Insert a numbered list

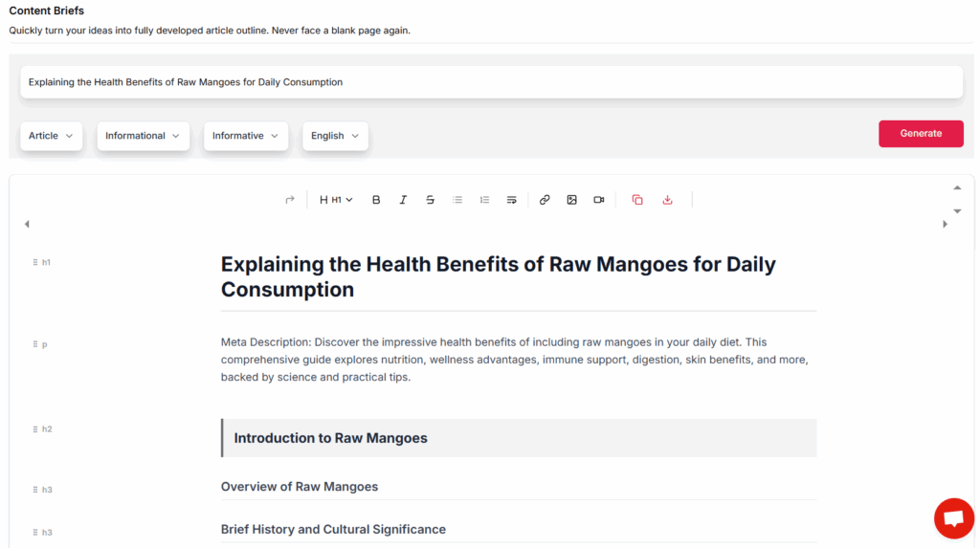[484, 200]
